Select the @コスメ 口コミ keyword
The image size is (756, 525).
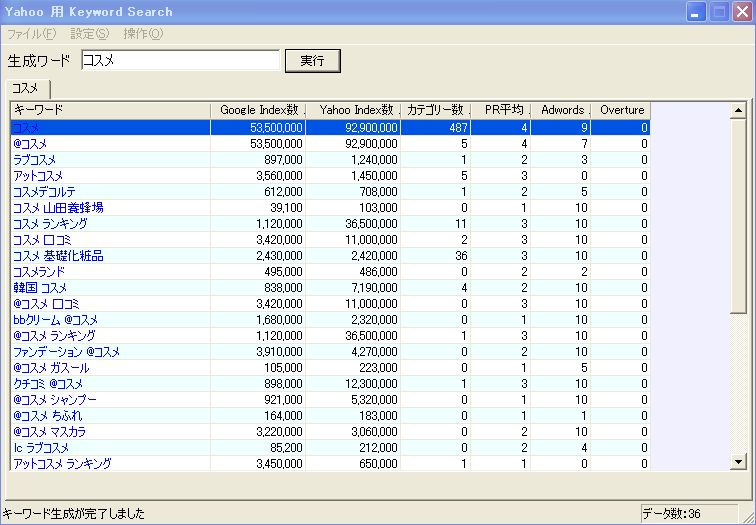46,304
